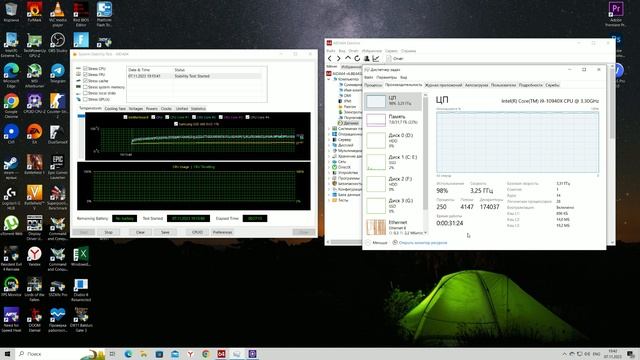This screenshot has width=640, height=360.
Task: Open the uTorrent Web desktop icon
Action: point(11,226)
